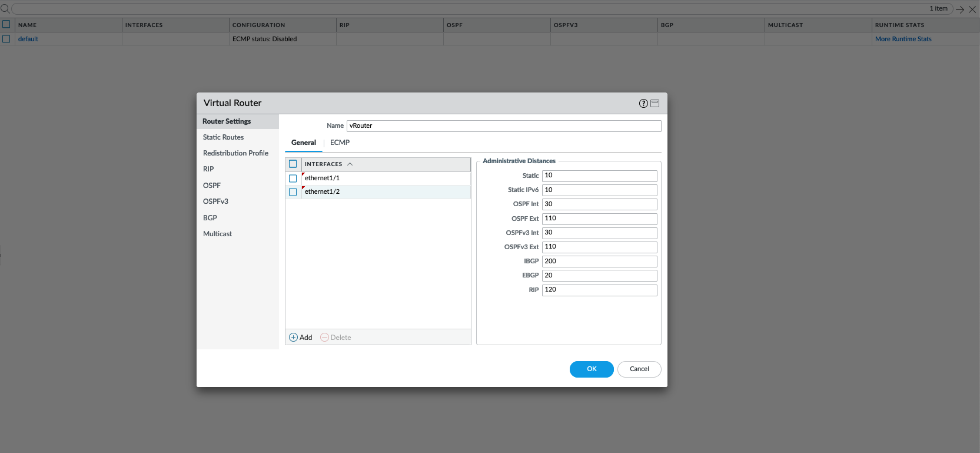Click the help question mark icon
The image size is (980, 453).
click(643, 103)
